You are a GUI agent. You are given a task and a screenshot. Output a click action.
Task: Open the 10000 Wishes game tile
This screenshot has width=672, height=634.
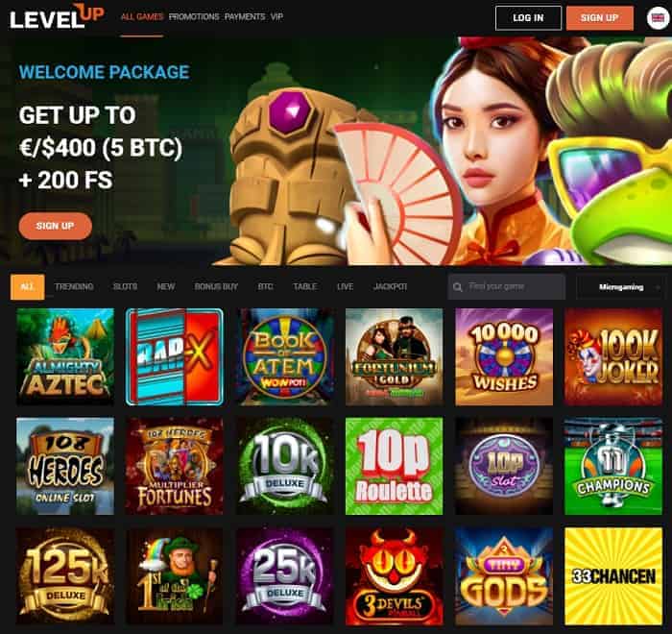pyautogui.click(x=504, y=356)
